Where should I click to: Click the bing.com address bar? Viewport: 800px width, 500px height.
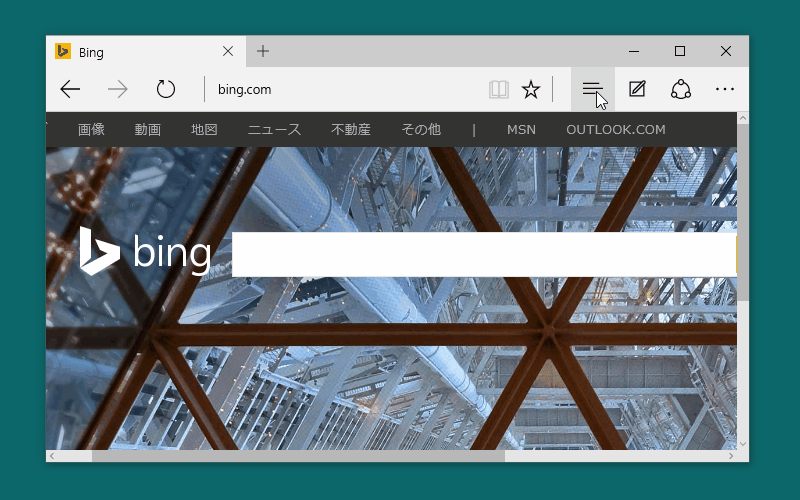tap(344, 89)
